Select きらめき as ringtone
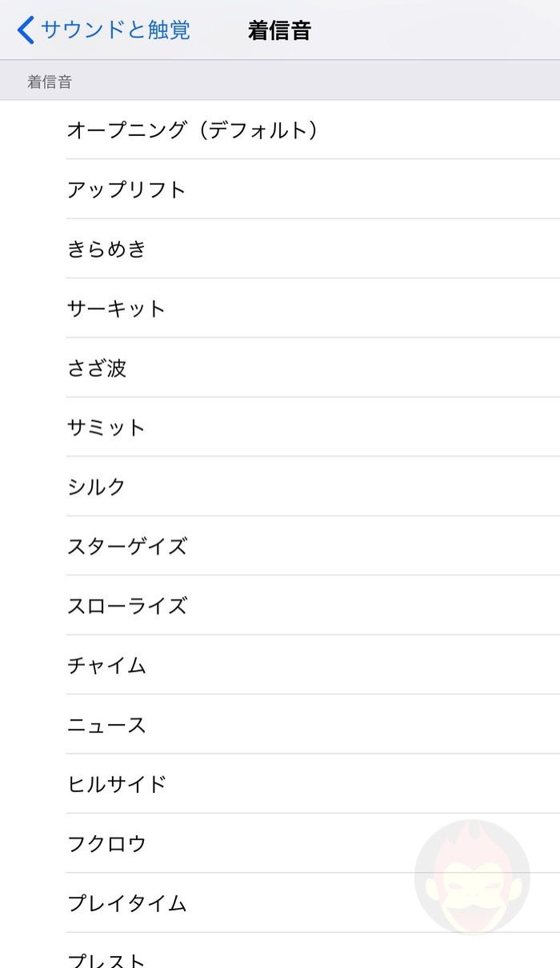The image size is (560, 968). 106,249
